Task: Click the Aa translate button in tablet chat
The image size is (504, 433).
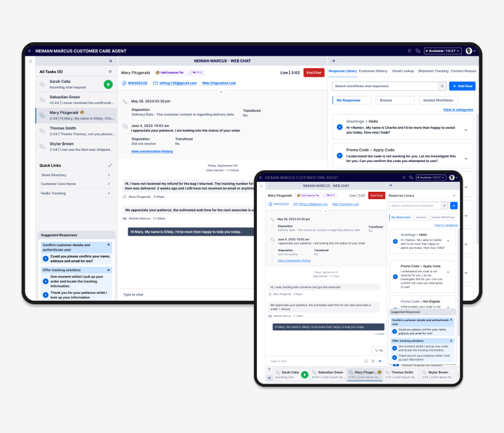Action: tap(380, 350)
